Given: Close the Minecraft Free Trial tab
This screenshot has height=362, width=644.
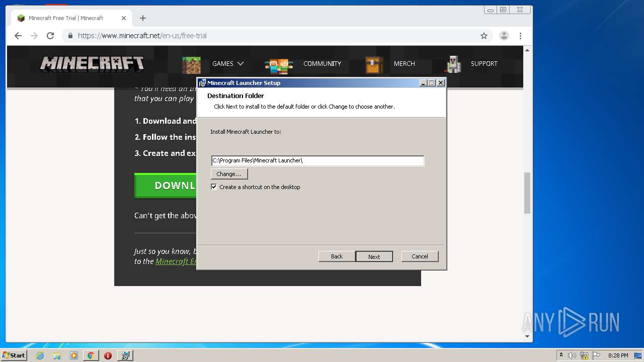Looking at the screenshot, I should (124, 18).
